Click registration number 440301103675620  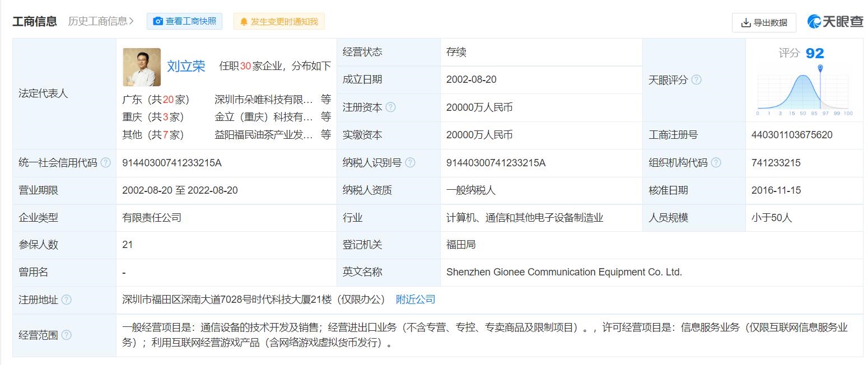[x=792, y=135]
